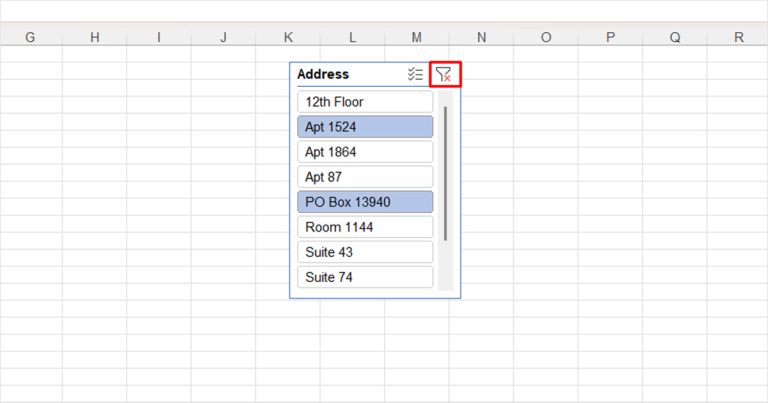The height and width of the screenshot is (403, 768).
Task: Click the scrollbar track below the thumb
Action: (x=445, y=265)
